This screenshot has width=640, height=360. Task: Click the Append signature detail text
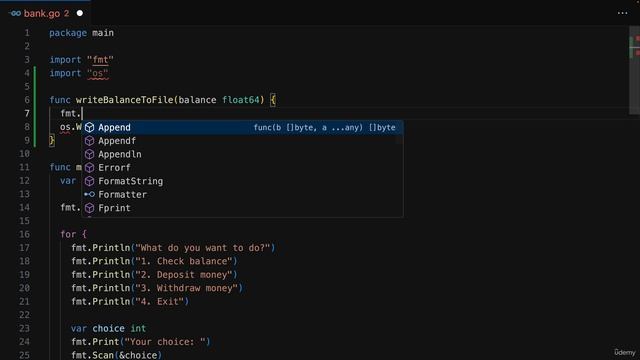tap(324, 128)
